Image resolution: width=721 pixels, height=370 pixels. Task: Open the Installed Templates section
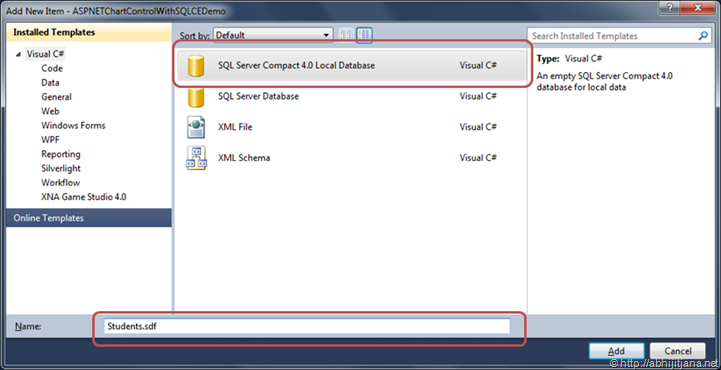click(89, 32)
